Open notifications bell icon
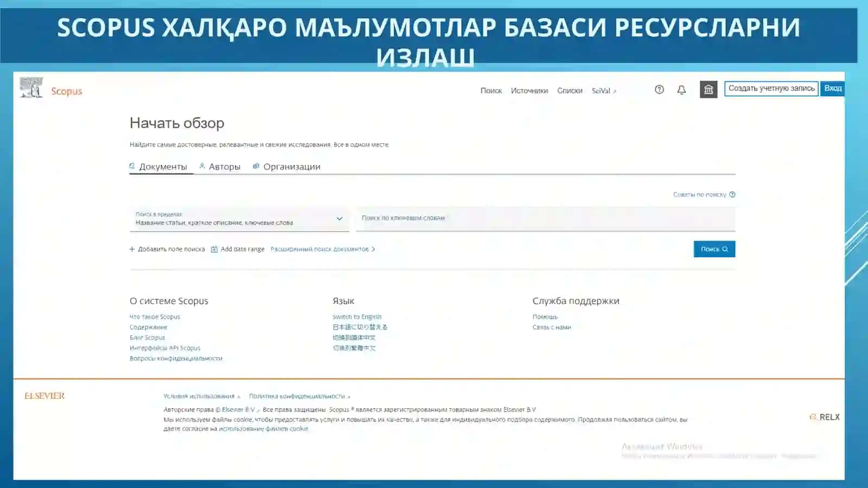 pyautogui.click(x=681, y=90)
